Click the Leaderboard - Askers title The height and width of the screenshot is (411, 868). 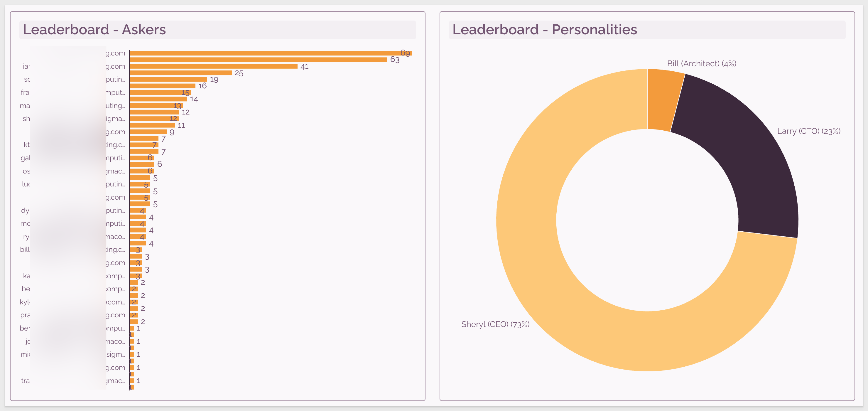tap(94, 30)
